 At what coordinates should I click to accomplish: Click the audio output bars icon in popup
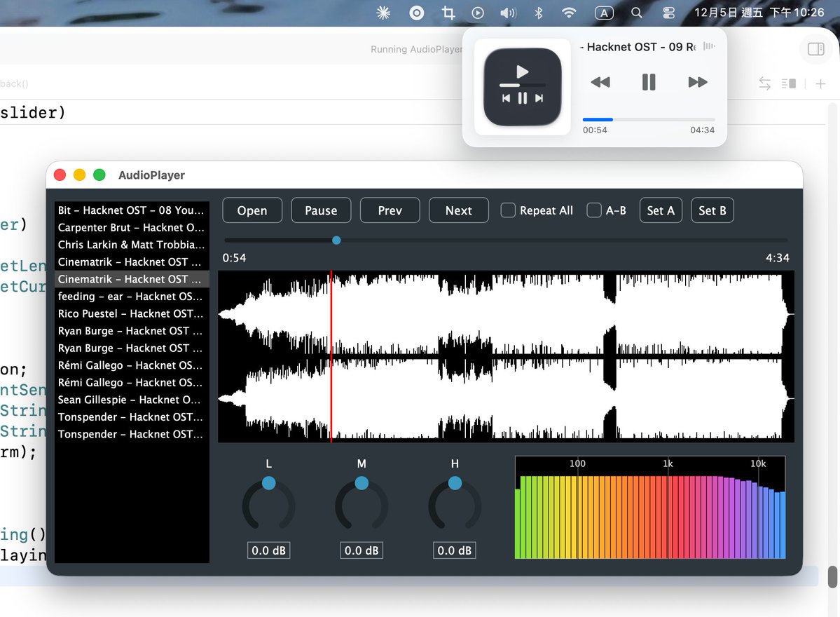click(x=709, y=47)
